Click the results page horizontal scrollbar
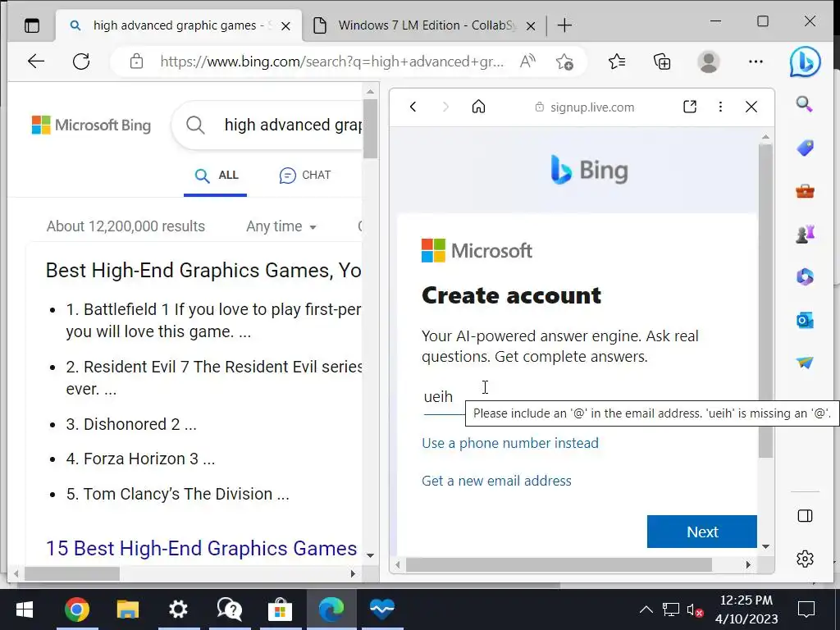Screen dimensions: 840x630 72,573
